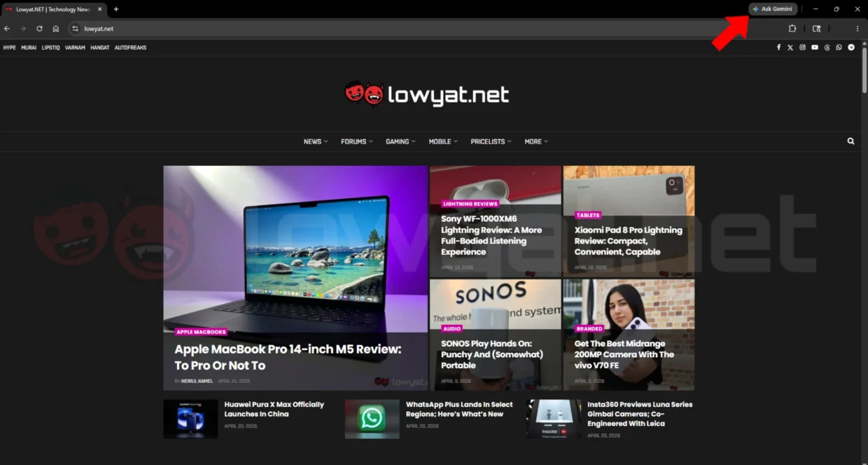
Task: Click the X (Twitter) social icon
Action: pyautogui.click(x=790, y=47)
